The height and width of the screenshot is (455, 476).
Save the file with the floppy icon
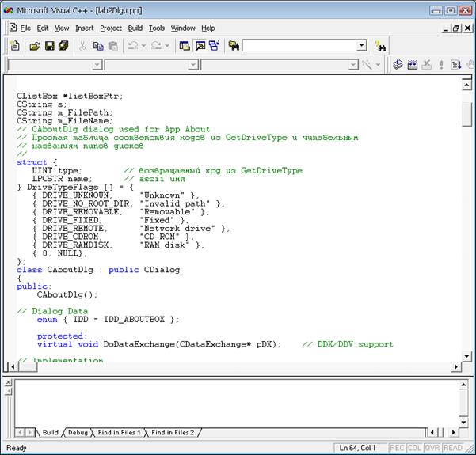point(49,46)
